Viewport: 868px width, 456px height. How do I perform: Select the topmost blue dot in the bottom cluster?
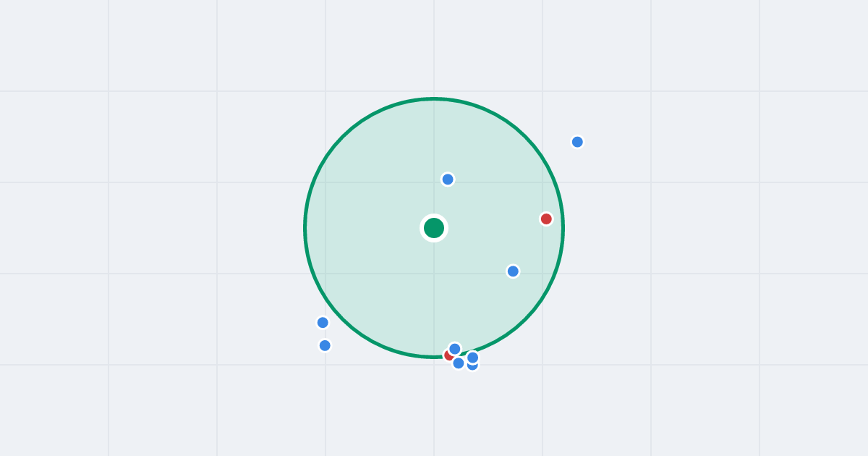pos(454,349)
